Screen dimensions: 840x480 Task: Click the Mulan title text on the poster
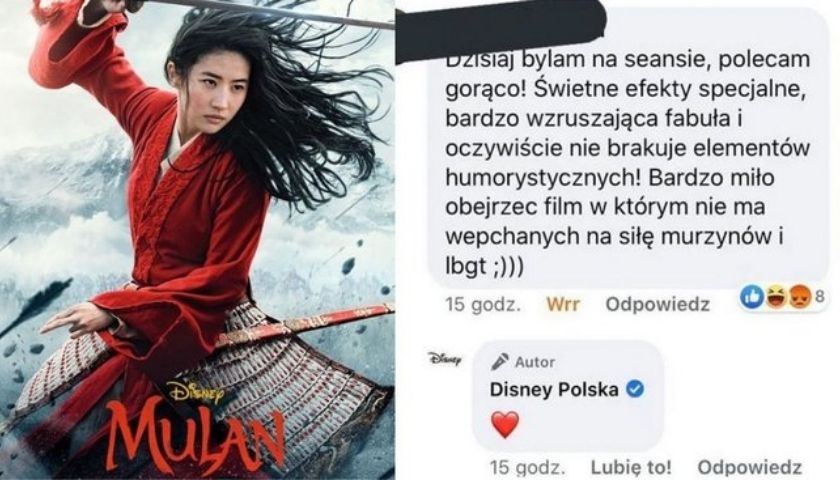coord(195,437)
